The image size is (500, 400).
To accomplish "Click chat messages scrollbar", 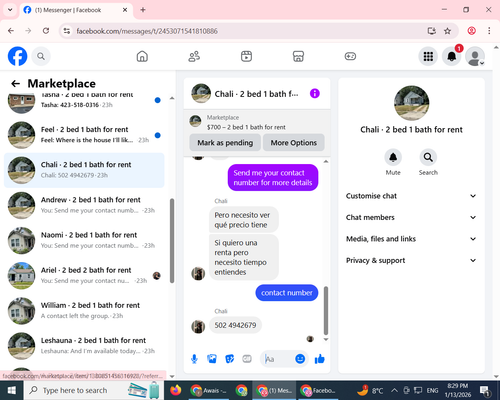I will (x=326, y=310).
